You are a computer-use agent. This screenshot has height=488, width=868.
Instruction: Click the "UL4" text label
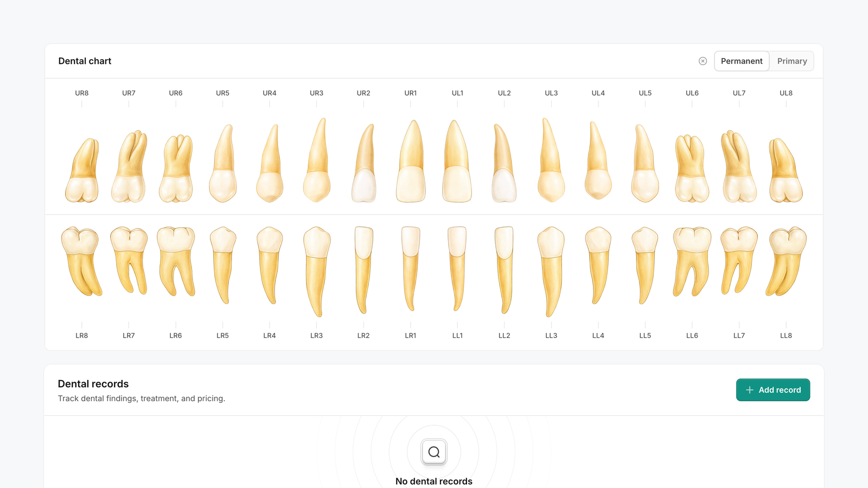[x=598, y=93]
